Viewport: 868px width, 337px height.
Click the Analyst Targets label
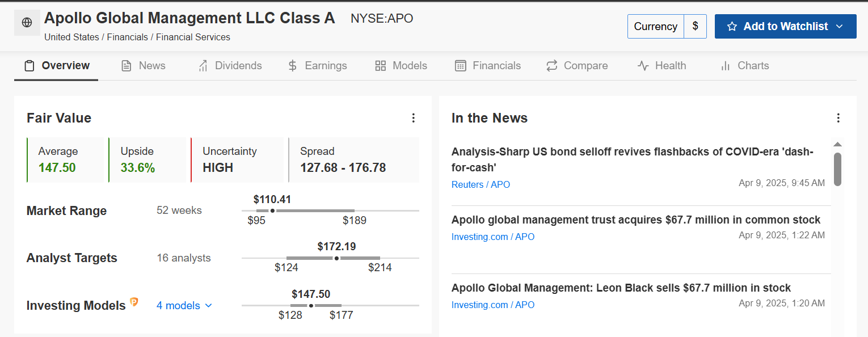pos(72,258)
